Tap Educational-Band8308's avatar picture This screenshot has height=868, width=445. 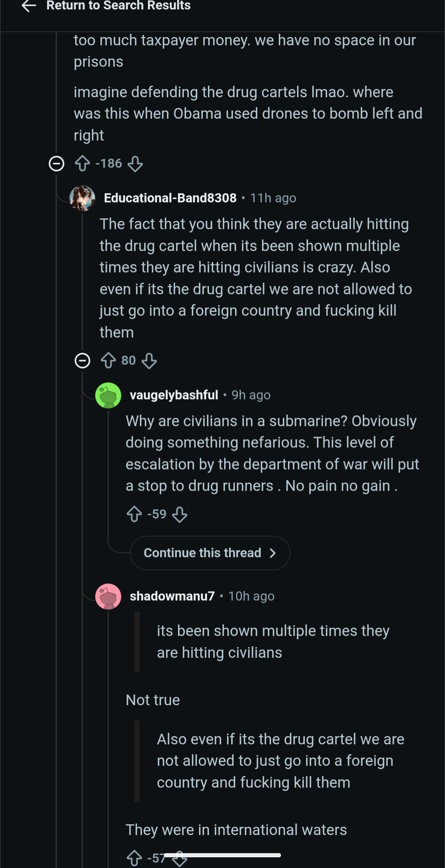(82, 198)
